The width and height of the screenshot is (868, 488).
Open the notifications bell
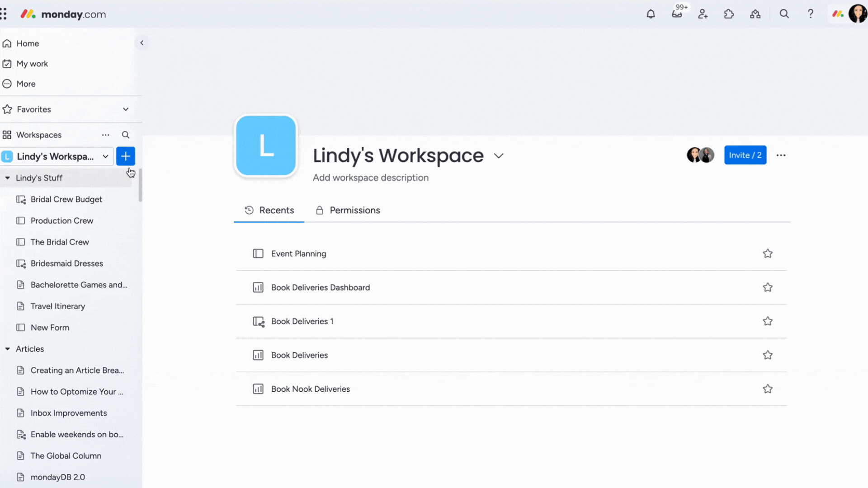[x=651, y=14]
